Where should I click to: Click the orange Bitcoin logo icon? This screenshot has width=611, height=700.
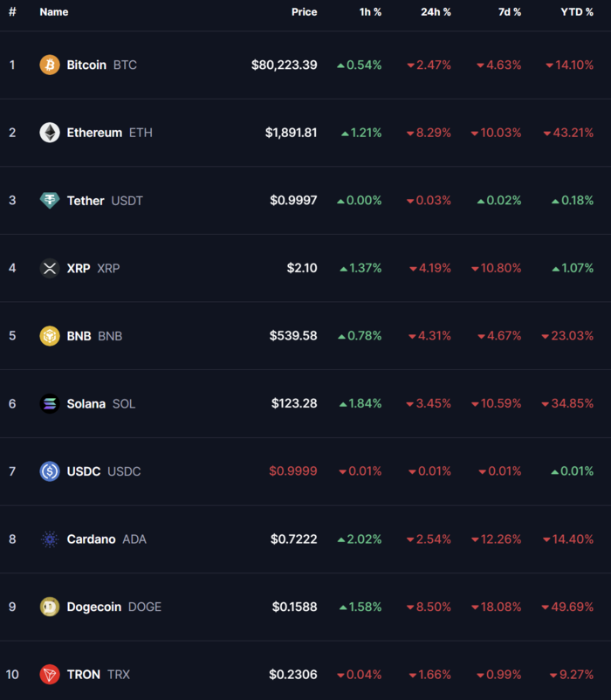50,65
